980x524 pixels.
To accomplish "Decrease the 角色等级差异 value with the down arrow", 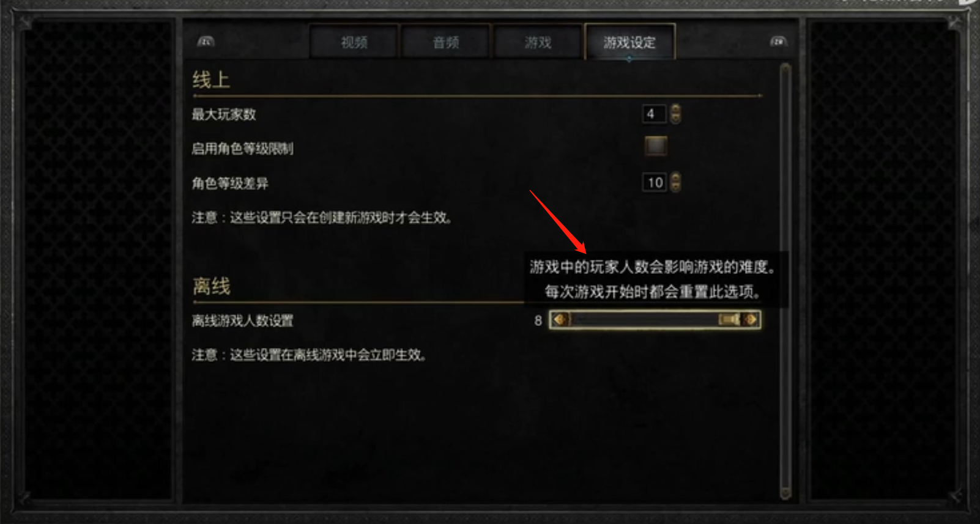I will (675, 187).
